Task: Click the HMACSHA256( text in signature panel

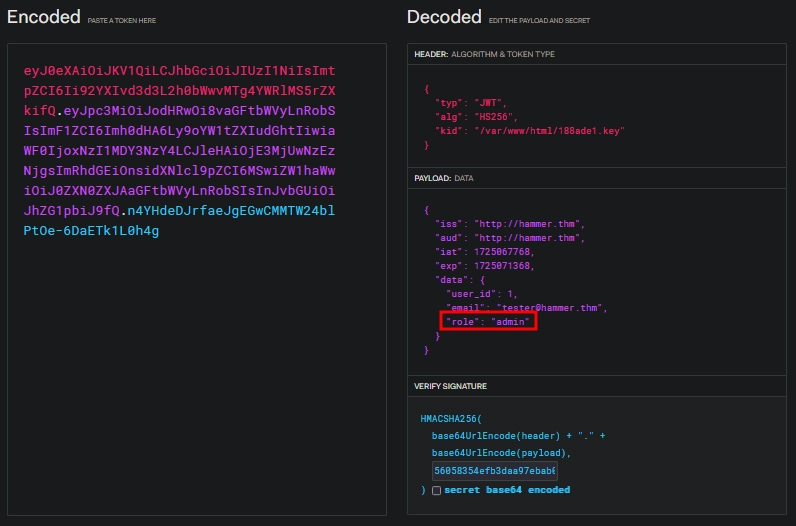Action: pyautogui.click(x=451, y=419)
